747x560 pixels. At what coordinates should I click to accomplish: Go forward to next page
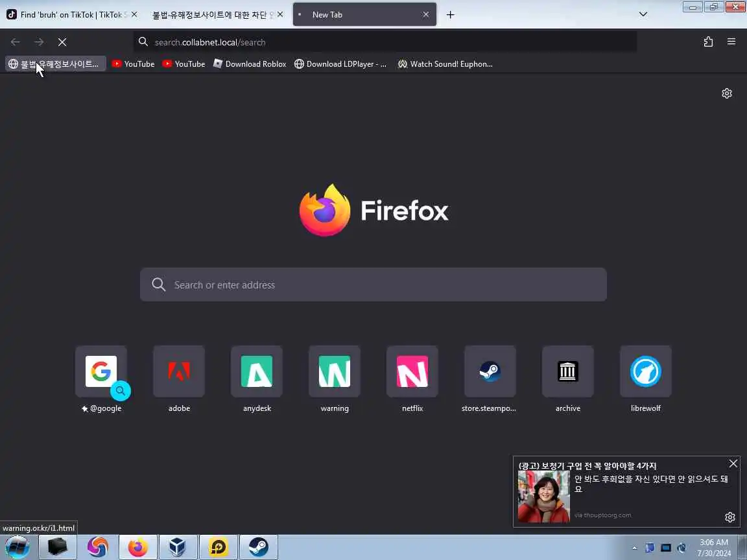coord(39,42)
